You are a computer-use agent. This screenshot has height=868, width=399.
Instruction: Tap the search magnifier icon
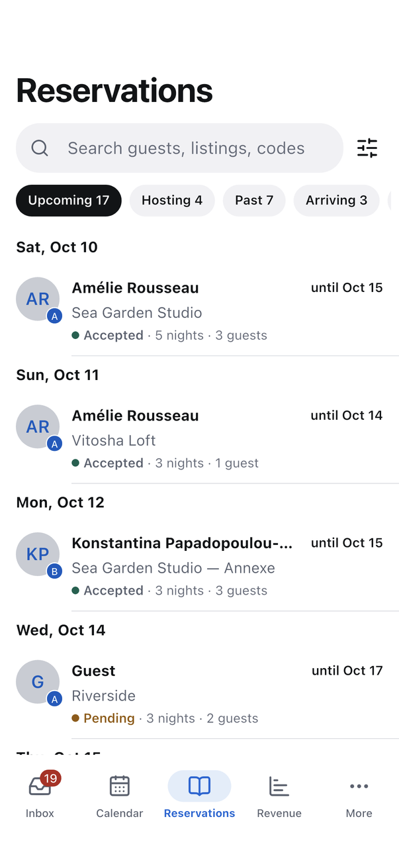[40, 148]
